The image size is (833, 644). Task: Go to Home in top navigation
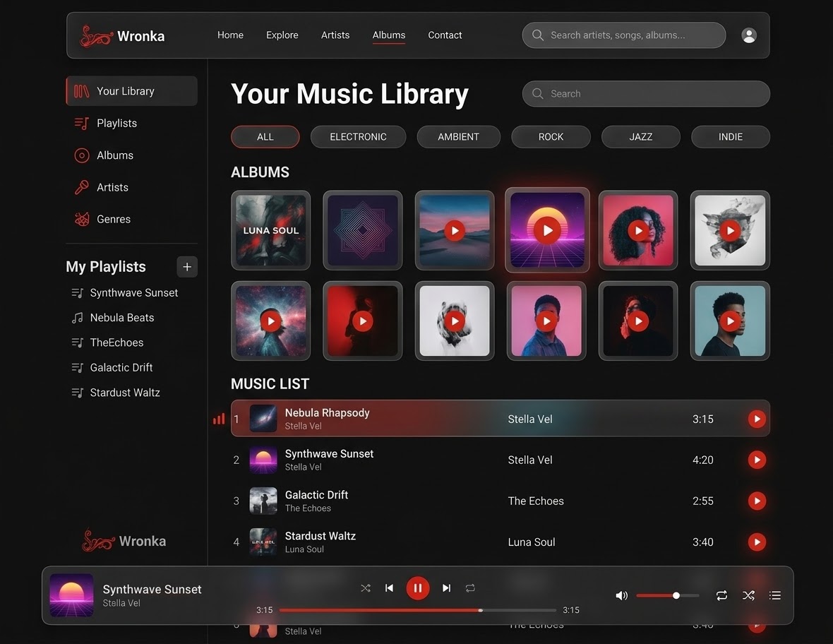click(230, 35)
